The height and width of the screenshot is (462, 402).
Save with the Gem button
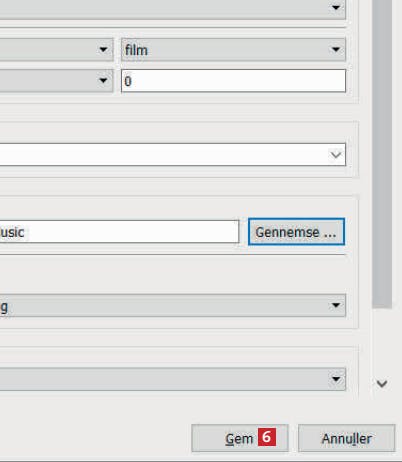click(240, 438)
